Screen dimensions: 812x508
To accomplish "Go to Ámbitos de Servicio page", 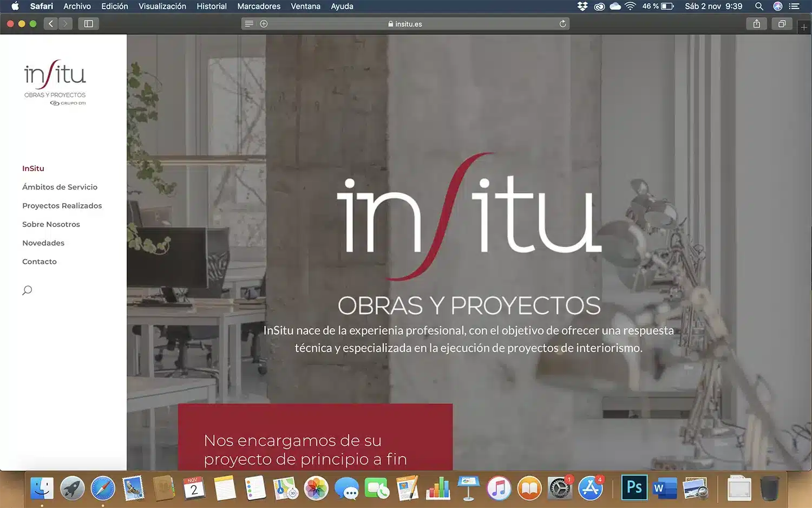I will pyautogui.click(x=60, y=187).
